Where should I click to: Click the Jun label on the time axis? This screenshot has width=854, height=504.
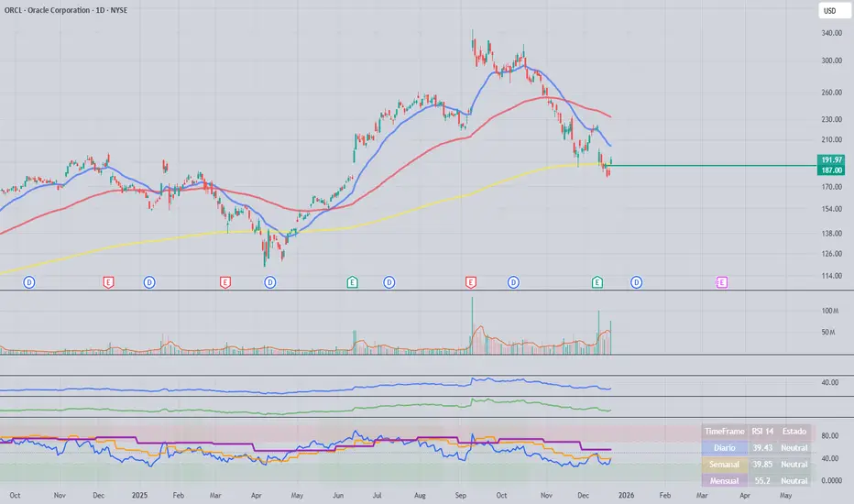coord(338,495)
